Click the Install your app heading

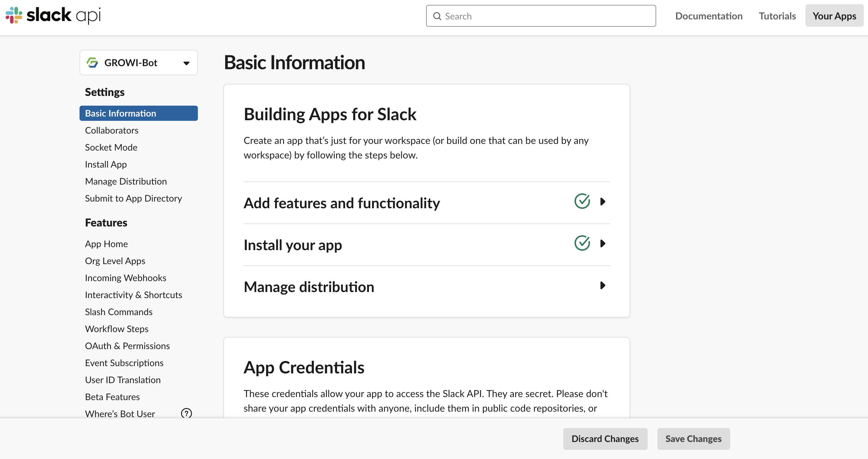[293, 245]
